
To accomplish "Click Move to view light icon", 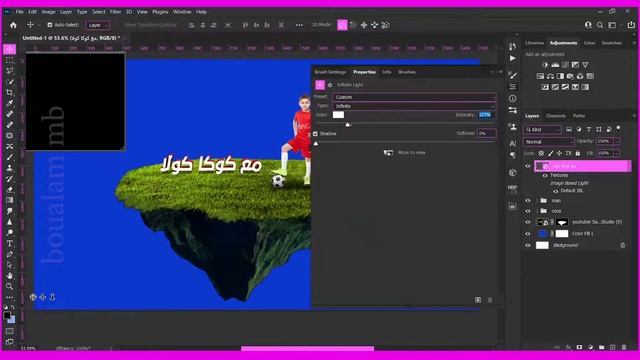I will pyautogui.click(x=388, y=153).
